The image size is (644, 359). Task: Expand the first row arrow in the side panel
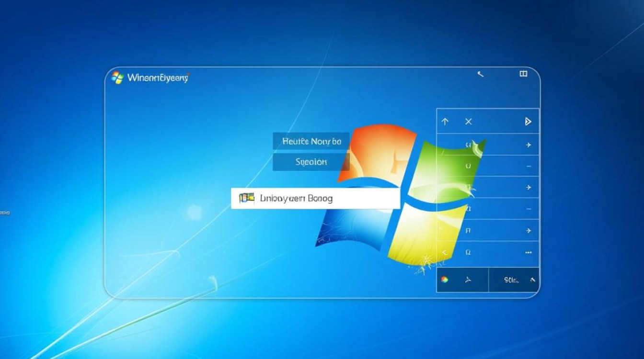pyautogui.click(x=529, y=144)
